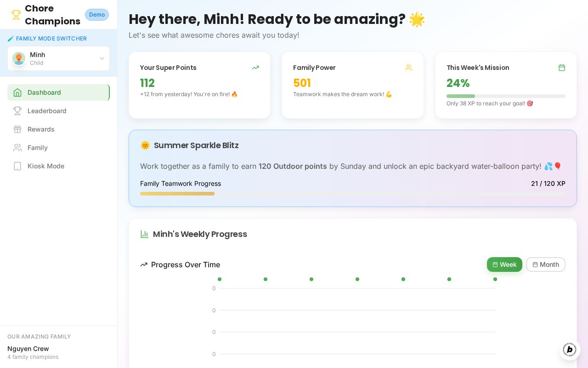
Task: Click the 24% mission value
Action: tap(458, 83)
